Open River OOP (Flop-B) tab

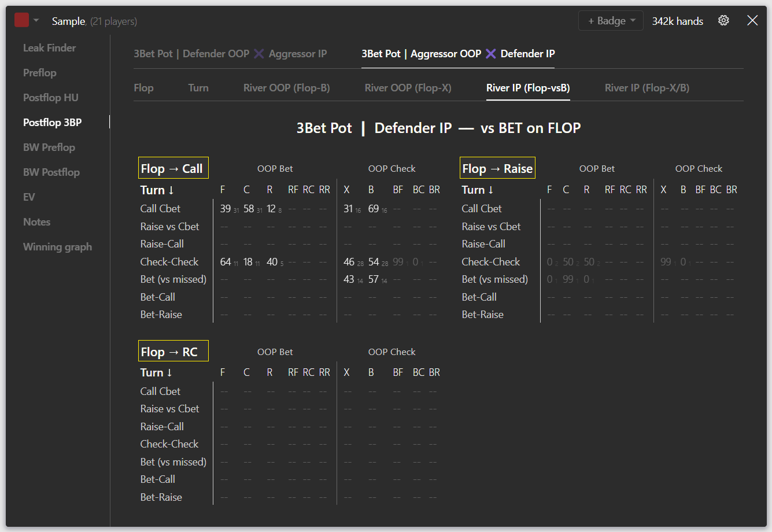point(287,88)
